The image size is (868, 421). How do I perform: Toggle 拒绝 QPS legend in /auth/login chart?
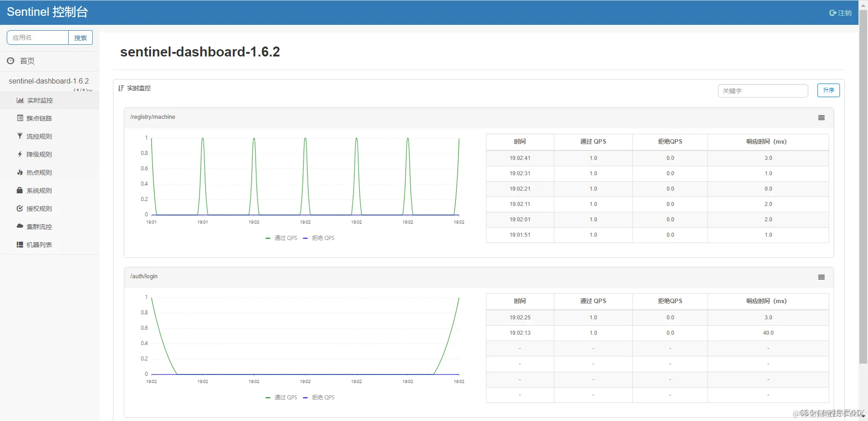coord(319,398)
